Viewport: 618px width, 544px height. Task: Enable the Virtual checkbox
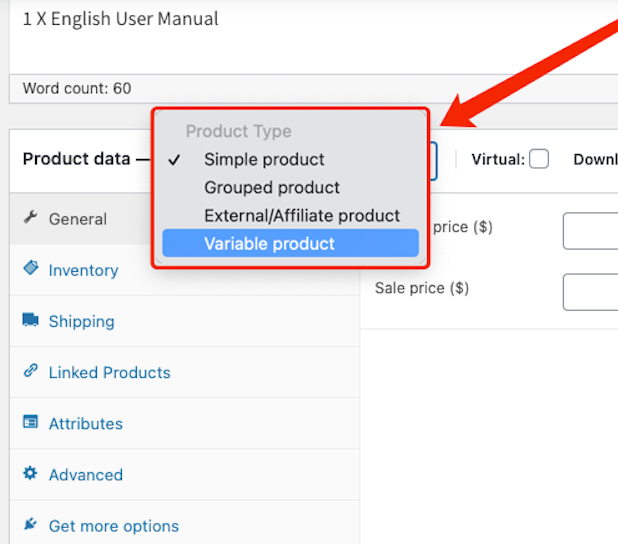click(x=539, y=159)
